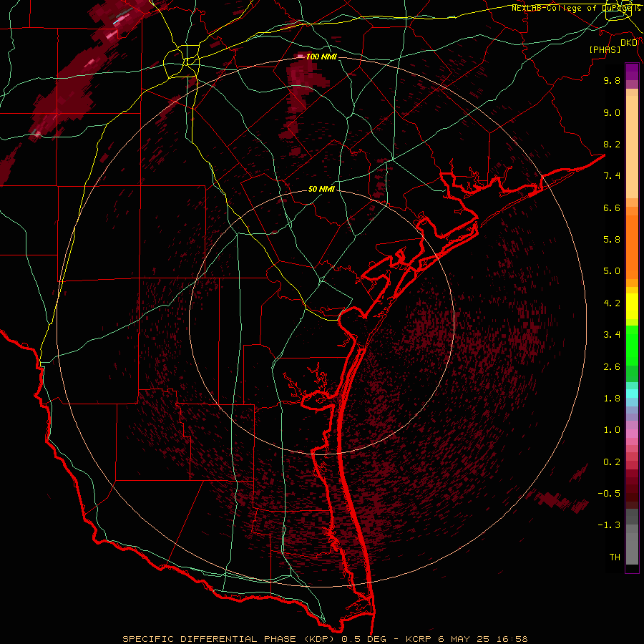This screenshot has width=644, height=644.
Task: Click the 4.2 scale value
Action: [x=612, y=303]
